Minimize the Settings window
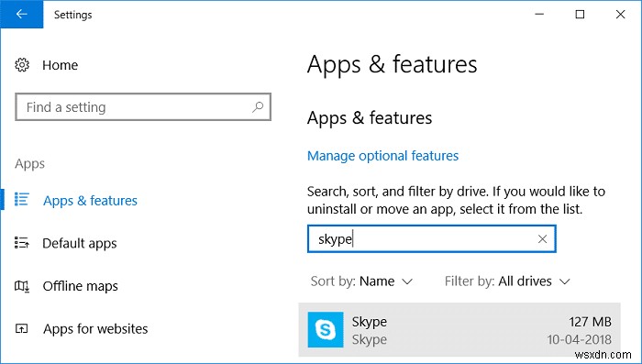 tap(539, 15)
